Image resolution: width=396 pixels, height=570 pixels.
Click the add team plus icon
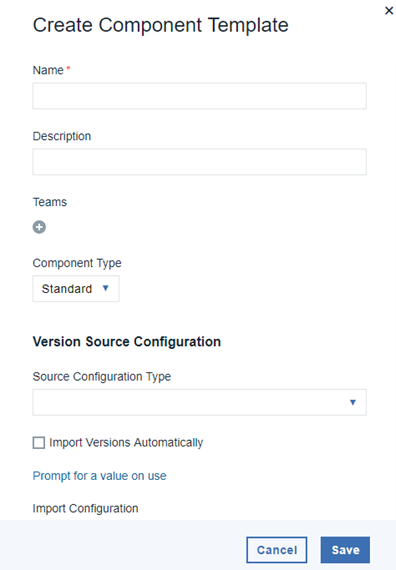coord(39,227)
